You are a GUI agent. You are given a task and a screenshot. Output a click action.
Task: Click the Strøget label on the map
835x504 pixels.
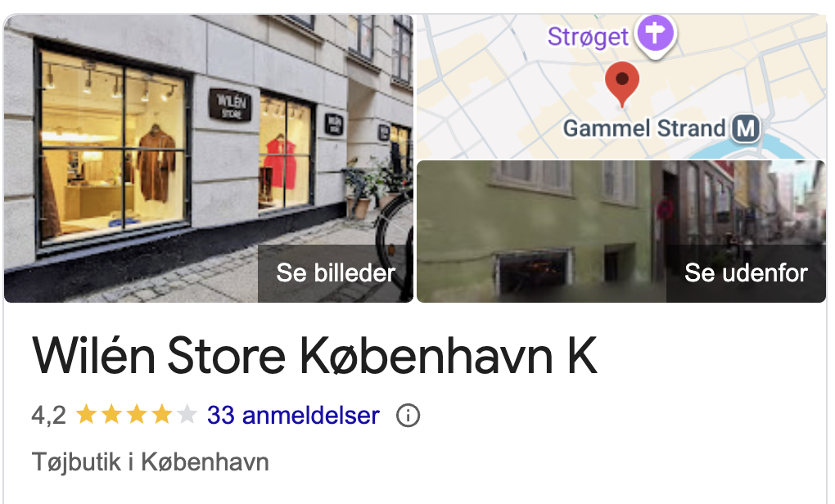(x=588, y=38)
